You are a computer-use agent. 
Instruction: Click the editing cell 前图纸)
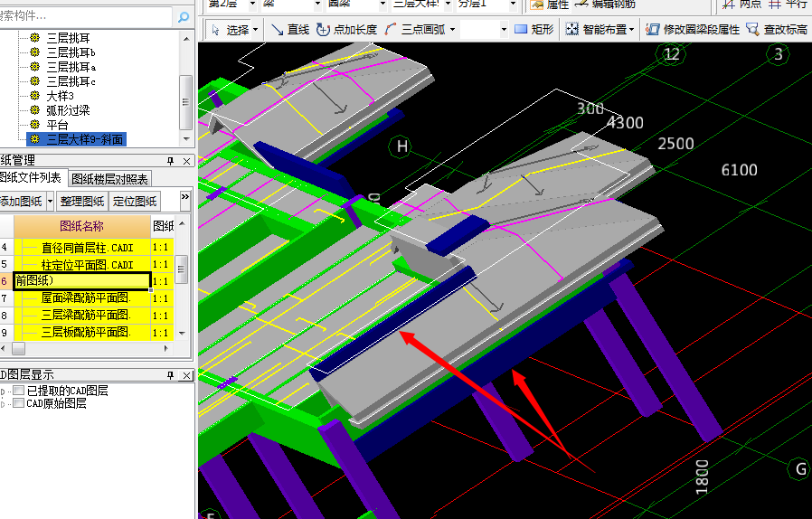tap(81, 280)
